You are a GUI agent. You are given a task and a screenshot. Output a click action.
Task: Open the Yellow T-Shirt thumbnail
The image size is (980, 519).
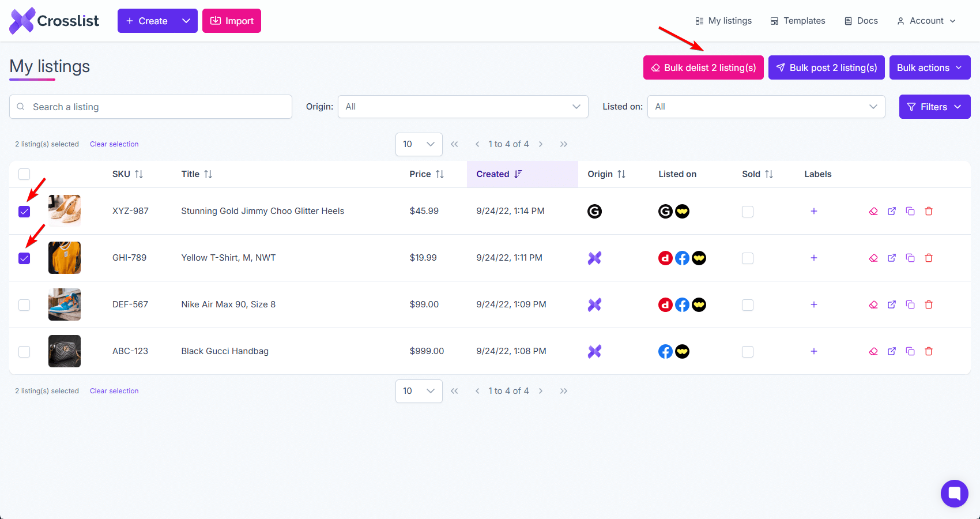click(x=65, y=258)
